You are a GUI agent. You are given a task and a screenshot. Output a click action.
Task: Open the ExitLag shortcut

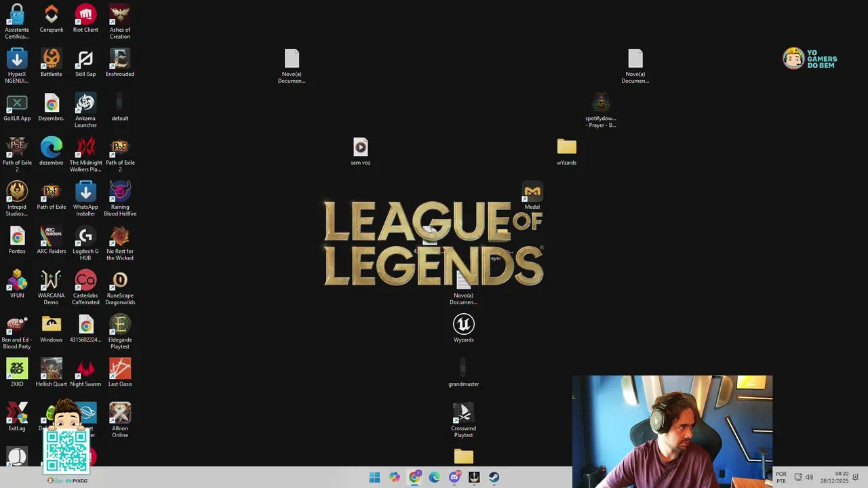(17, 417)
